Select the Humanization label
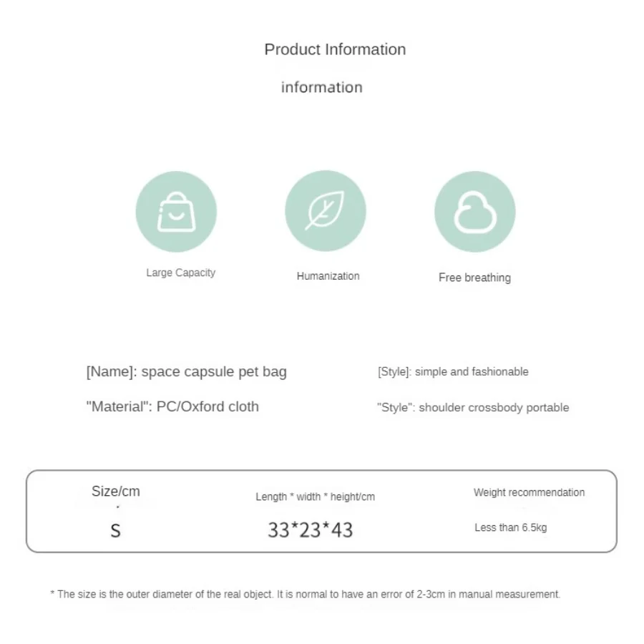The width and height of the screenshot is (644, 644). click(328, 276)
